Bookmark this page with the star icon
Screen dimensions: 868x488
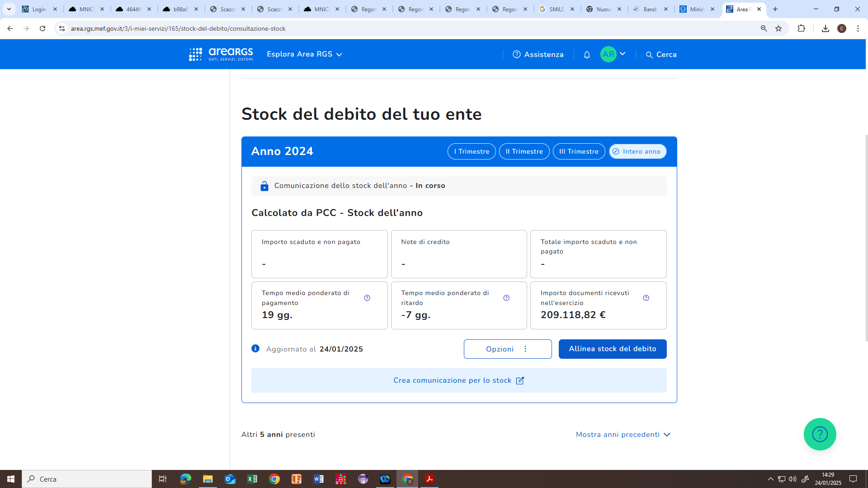coord(778,28)
